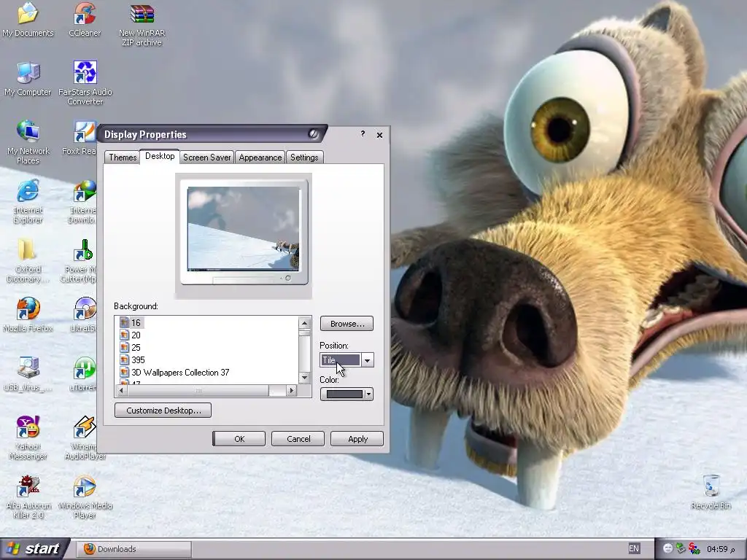Open the Screen Saver tab
The width and height of the screenshot is (747, 560).
[x=206, y=157]
